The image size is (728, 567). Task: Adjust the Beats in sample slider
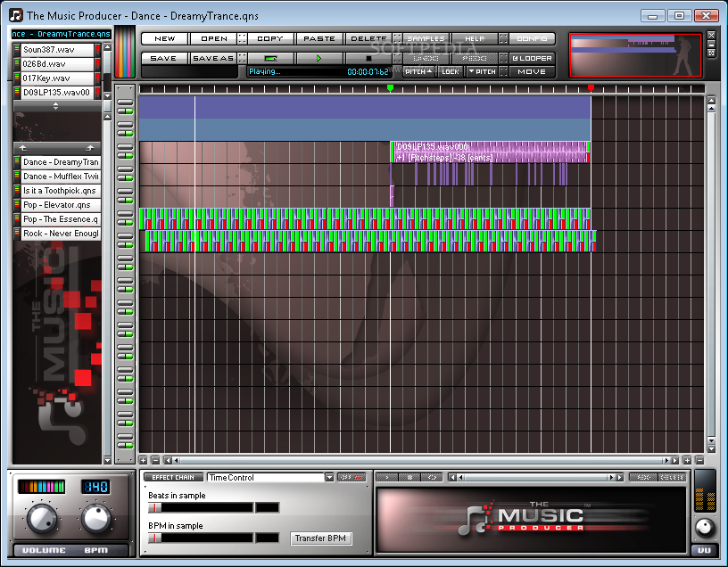(201, 507)
